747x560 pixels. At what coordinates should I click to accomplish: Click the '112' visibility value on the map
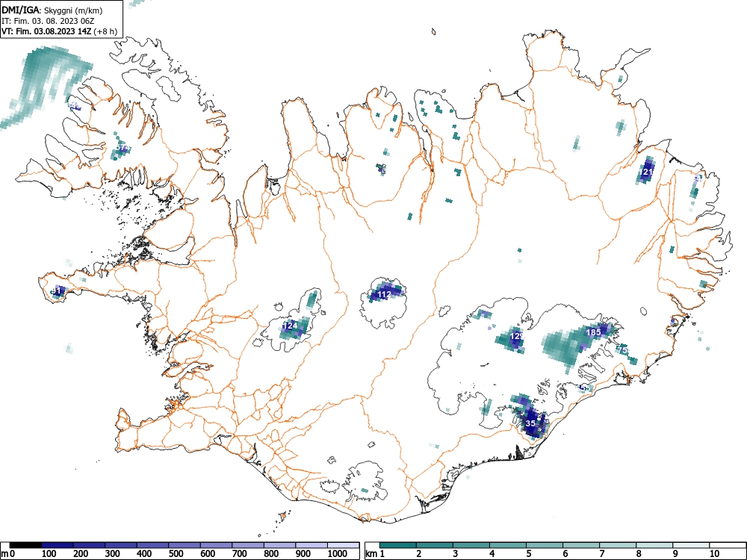pyautogui.click(x=384, y=295)
